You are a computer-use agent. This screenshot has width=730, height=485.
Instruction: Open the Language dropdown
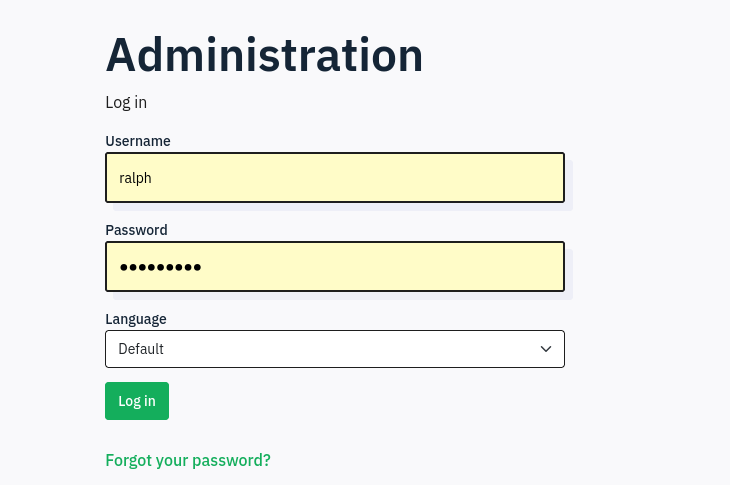(334, 349)
